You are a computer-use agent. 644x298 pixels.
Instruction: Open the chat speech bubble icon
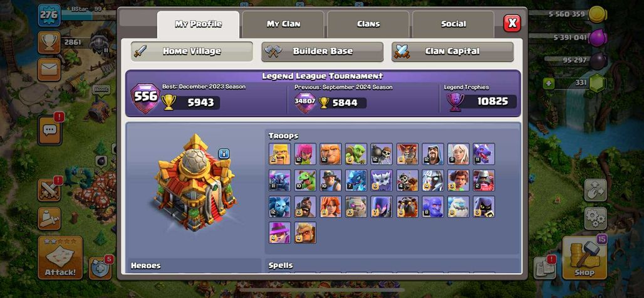(49, 130)
